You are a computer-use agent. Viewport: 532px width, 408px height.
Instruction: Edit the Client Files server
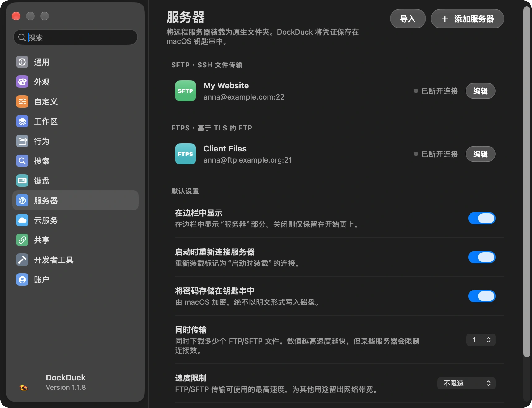point(480,154)
